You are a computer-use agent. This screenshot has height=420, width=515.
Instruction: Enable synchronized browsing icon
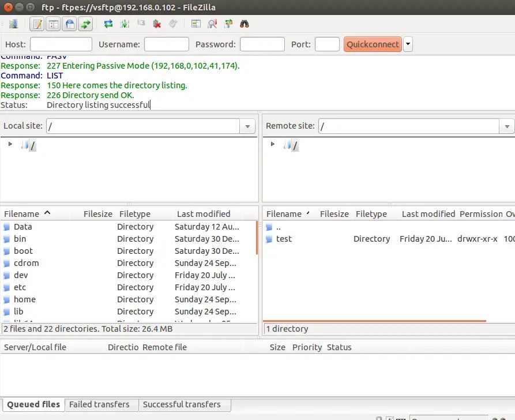pos(228,24)
